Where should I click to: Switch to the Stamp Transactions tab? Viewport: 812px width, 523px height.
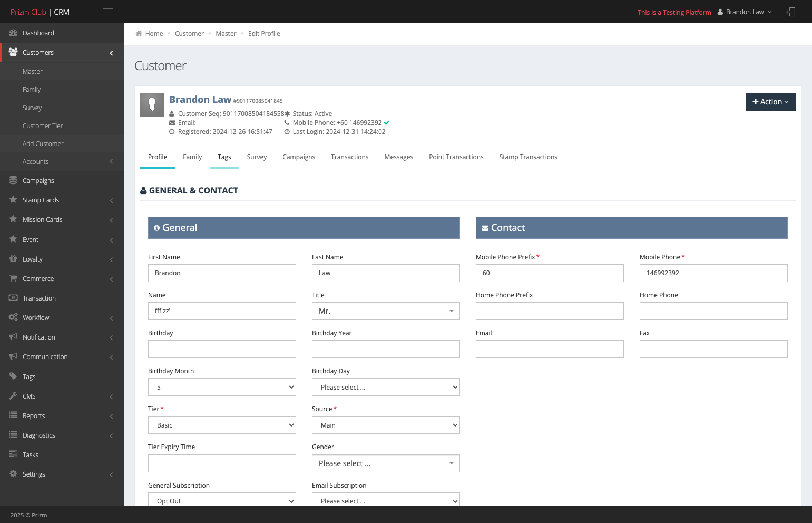(x=529, y=157)
